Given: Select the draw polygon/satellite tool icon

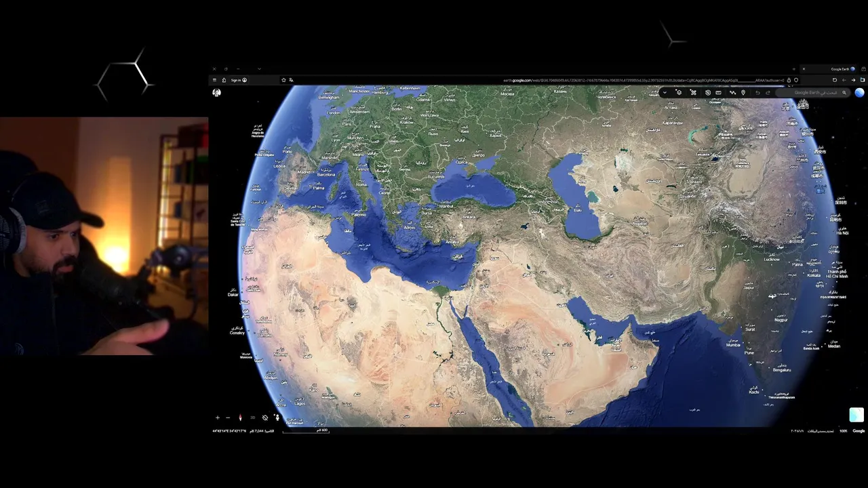Looking at the screenshot, I should (693, 92).
